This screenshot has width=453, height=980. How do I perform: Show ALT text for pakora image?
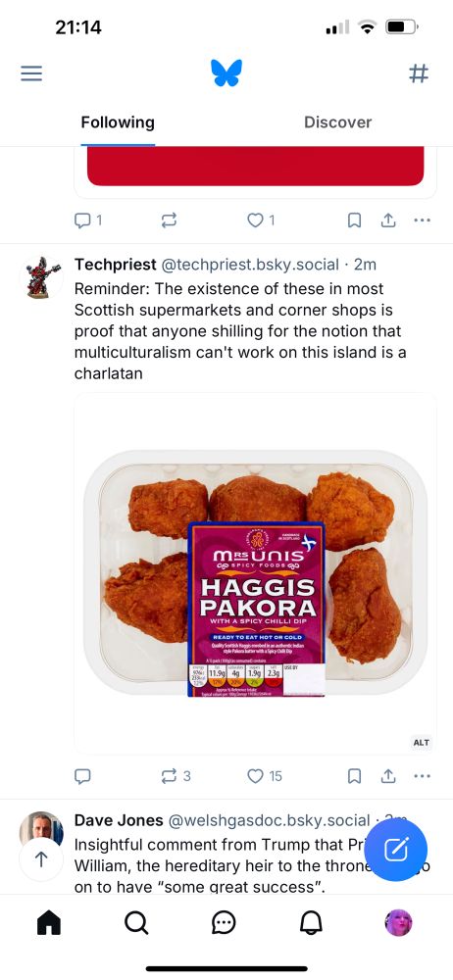pos(421,743)
